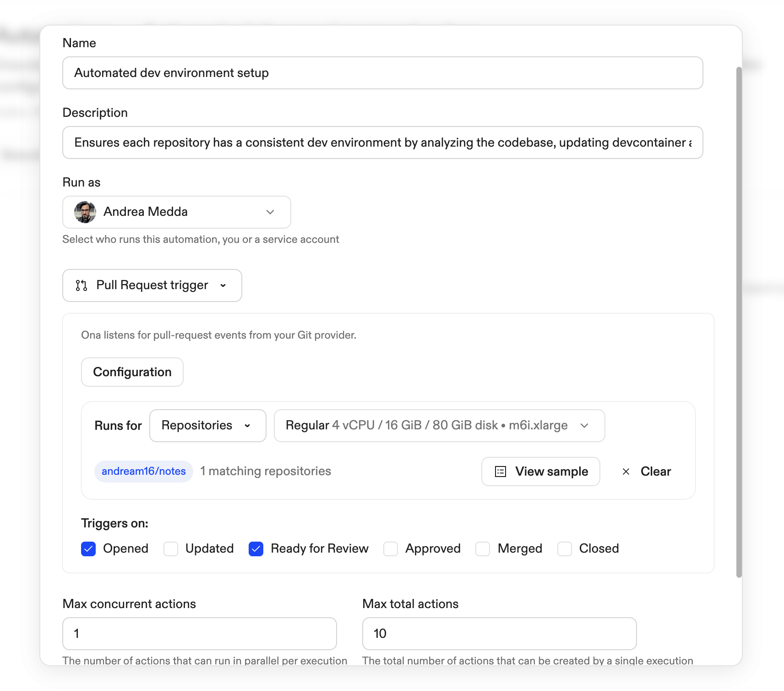
Task: Click Clear to remove matching repositories
Action: point(655,472)
